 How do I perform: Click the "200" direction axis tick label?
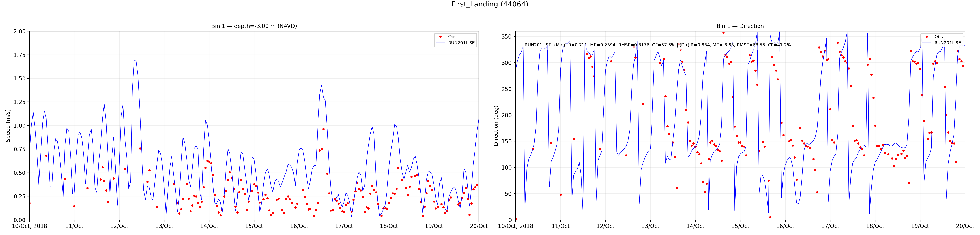(x=507, y=115)
